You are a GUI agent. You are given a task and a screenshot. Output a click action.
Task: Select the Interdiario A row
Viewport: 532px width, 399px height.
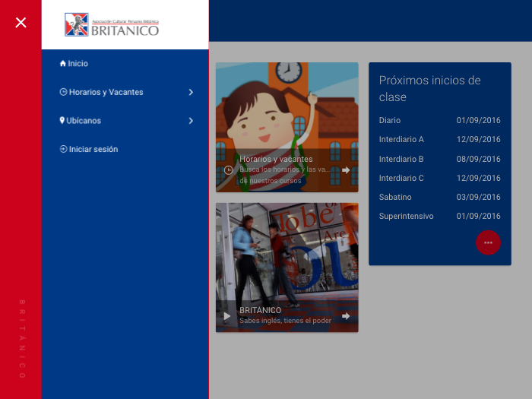pyautogui.click(x=440, y=139)
